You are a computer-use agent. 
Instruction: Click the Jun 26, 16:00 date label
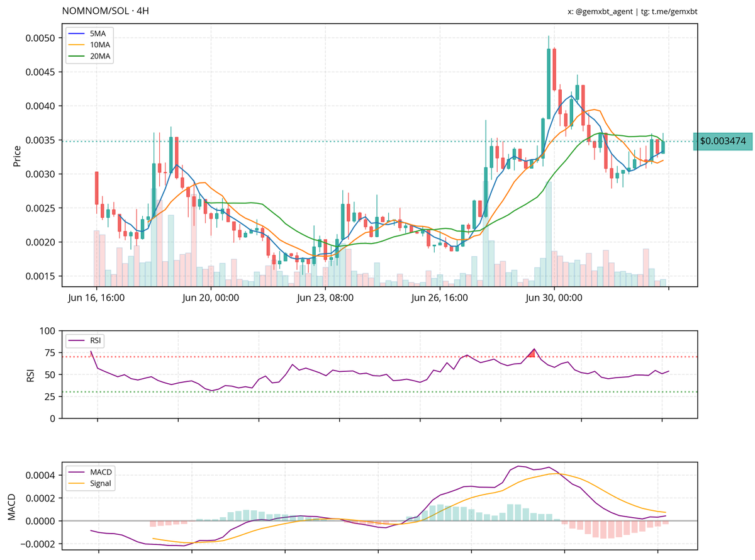[440, 298]
